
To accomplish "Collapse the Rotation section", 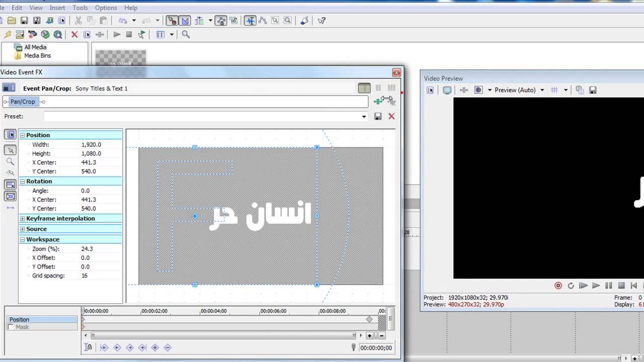I will [x=23, y=181].
